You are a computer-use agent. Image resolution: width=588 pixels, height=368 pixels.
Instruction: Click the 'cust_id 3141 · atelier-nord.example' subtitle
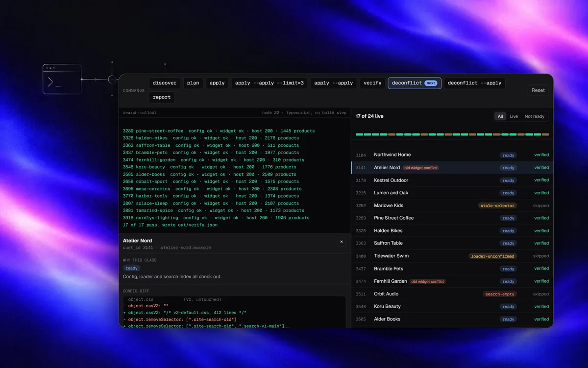point(167,248)
